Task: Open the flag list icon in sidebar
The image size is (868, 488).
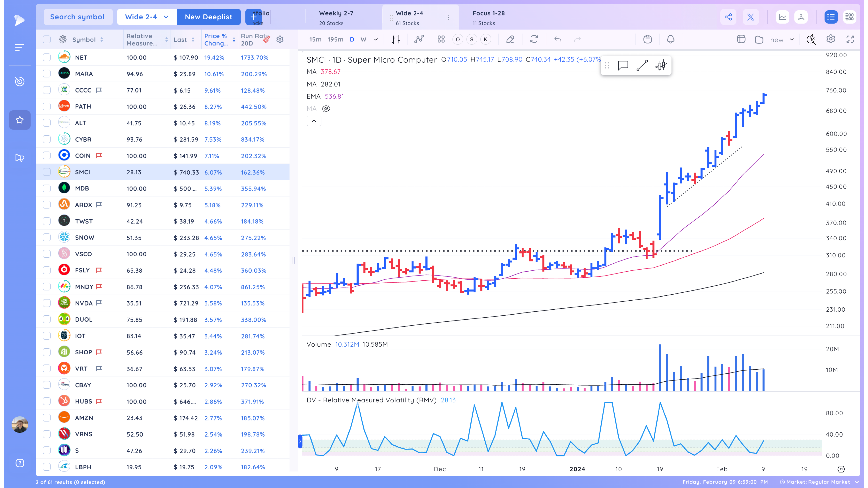Action: [x=20, y=158]
